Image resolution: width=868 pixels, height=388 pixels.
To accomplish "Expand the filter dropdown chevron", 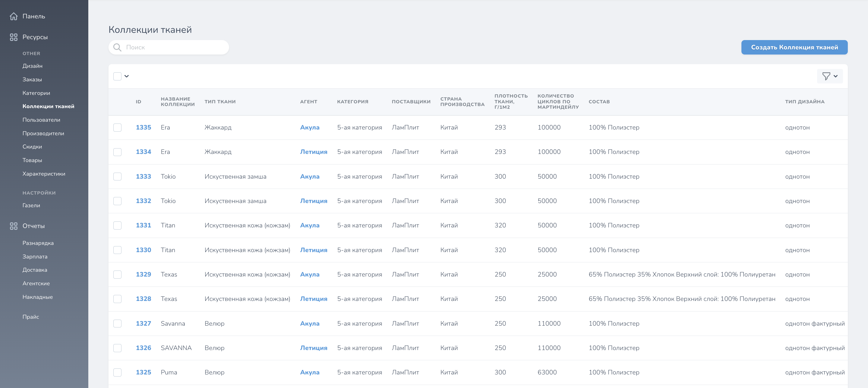I will 836,76.
